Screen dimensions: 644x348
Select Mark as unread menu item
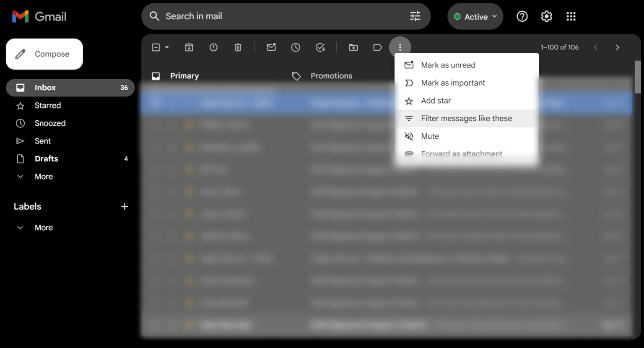coord(448,65)
